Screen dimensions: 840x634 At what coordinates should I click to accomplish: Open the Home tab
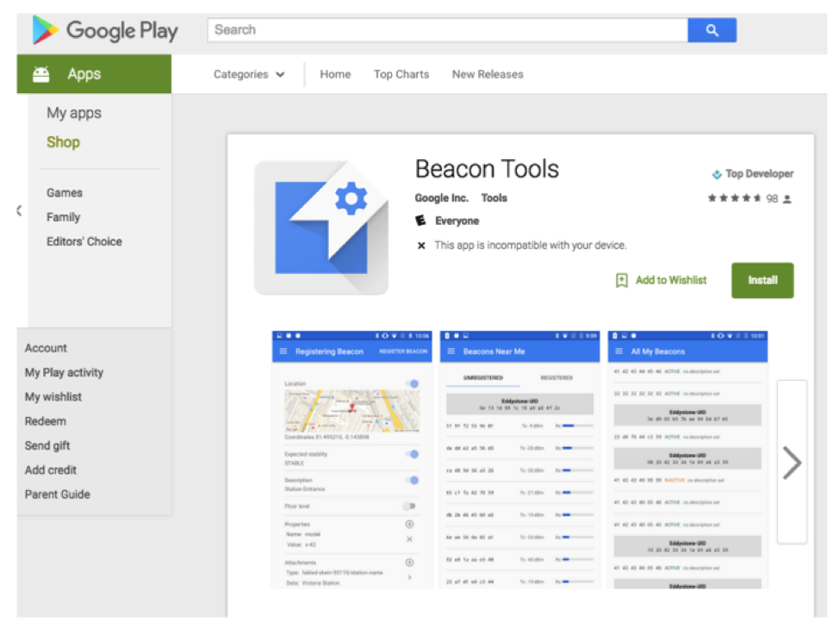[x=335, y=74]
